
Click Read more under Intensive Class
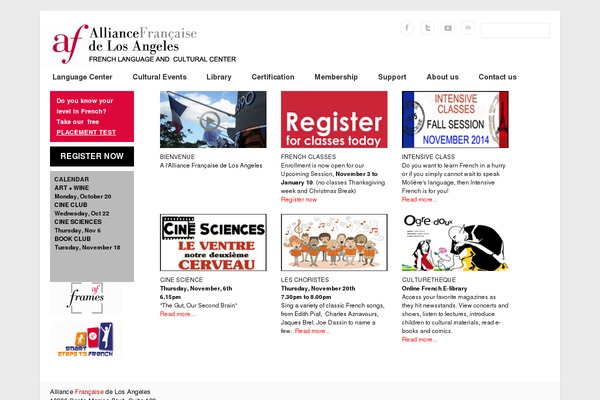click(x=419, y=199)
